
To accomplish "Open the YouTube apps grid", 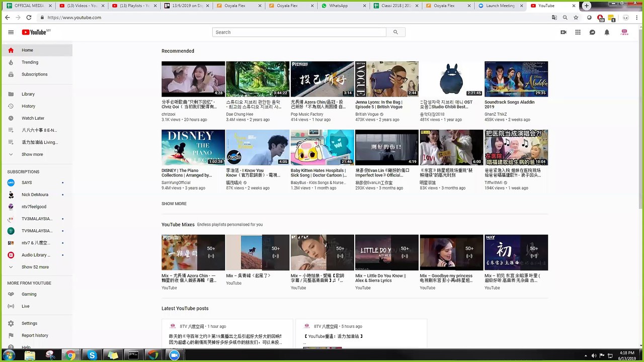I will click(578, 32).
